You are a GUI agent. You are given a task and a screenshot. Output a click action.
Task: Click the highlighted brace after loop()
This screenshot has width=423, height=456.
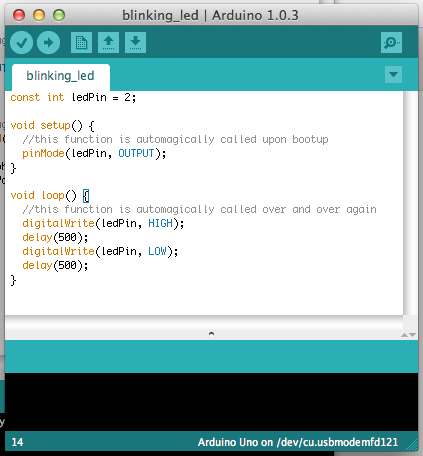pyautogui.click(x=86, y=196)
